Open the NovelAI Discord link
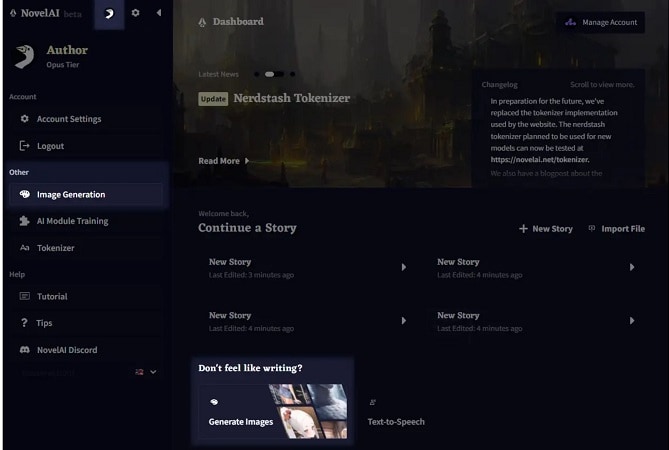The height and width of the screenshot is (450, 669). point(85,350)
